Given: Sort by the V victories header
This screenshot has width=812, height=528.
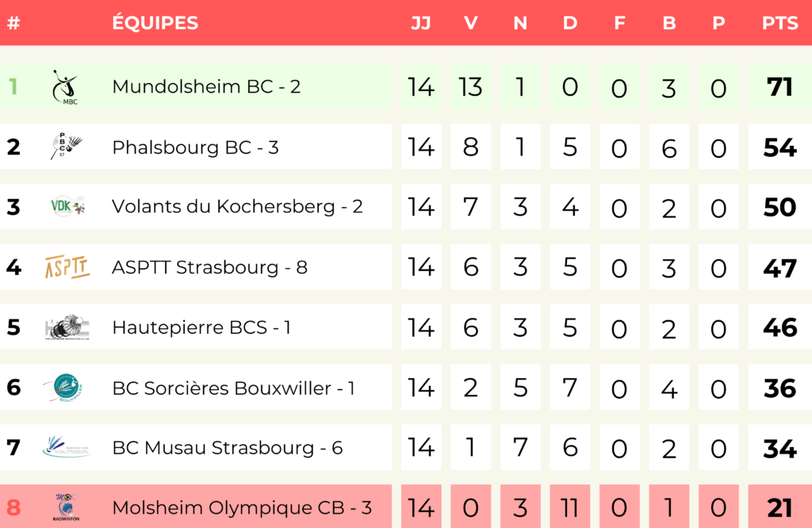Looking at the screenshot, I should (x=470, y=23).
